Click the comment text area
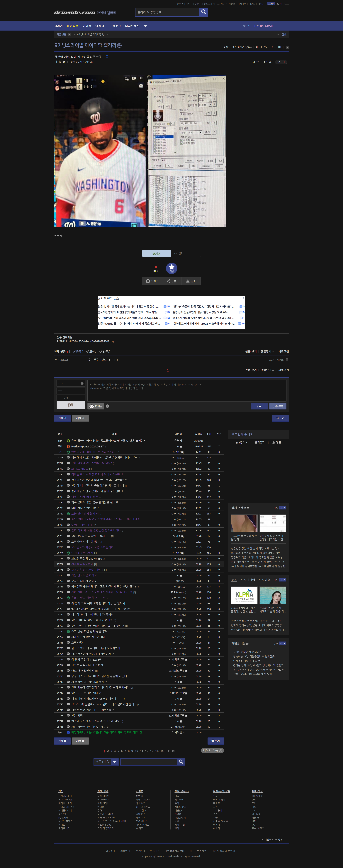The image size is (343, 868). pyautogui.click(x=187, y=391)
